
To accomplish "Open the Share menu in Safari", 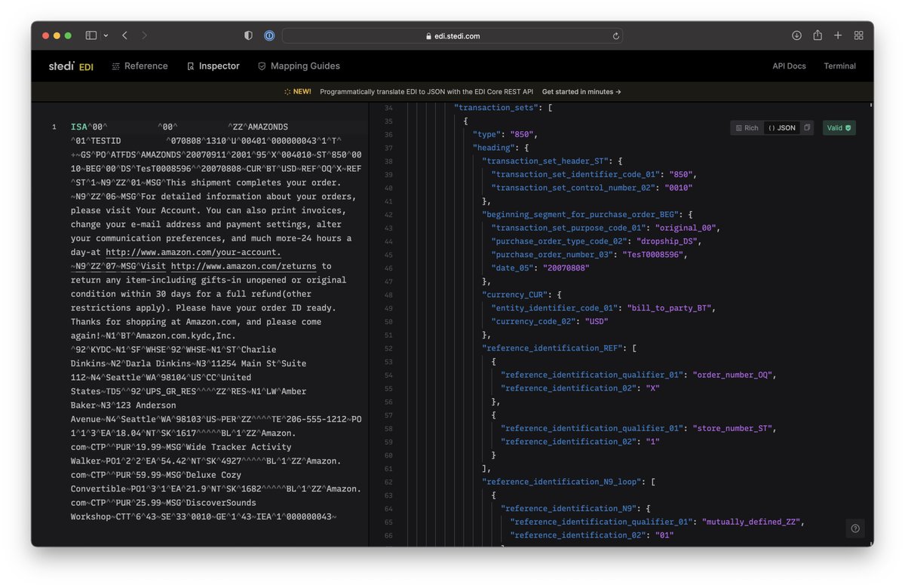I will 818,35.
